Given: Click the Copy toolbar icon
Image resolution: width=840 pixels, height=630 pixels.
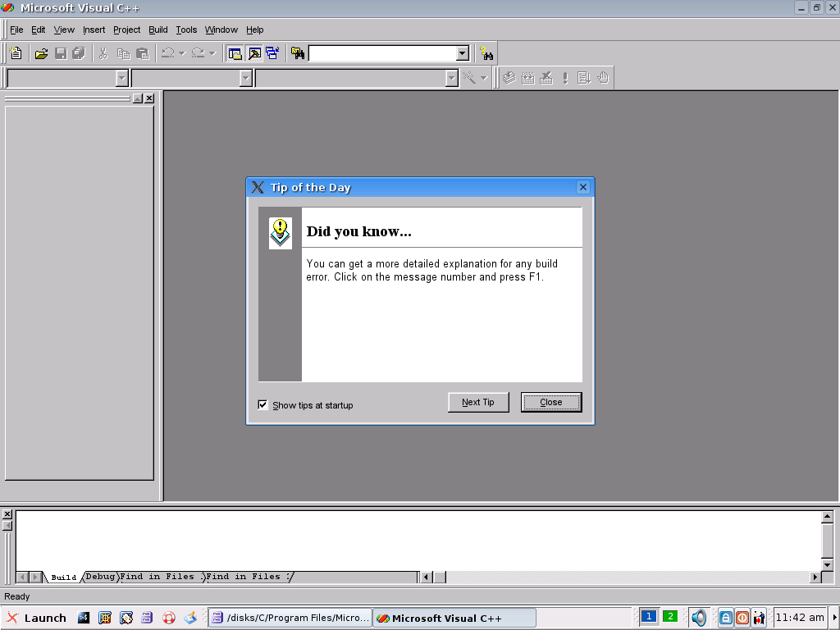Looking at the screenshot, I should coord(123,53).
